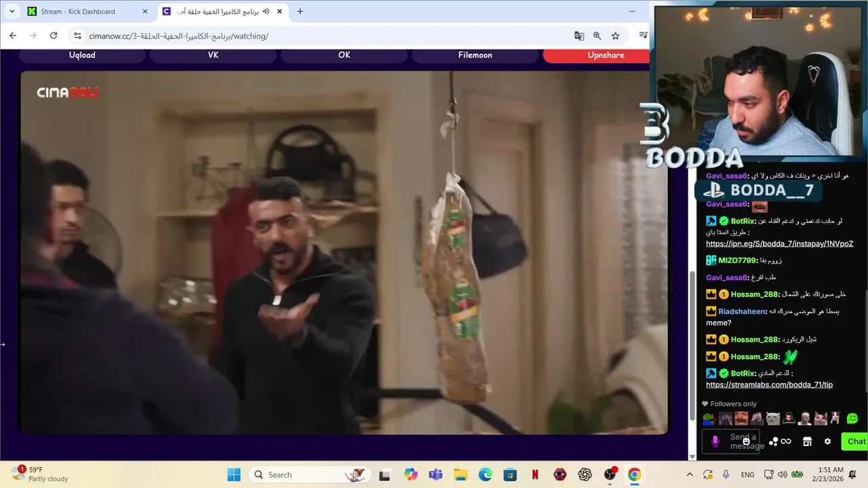Reload the current page
The image size is (868, 488).
coord(54,36)
